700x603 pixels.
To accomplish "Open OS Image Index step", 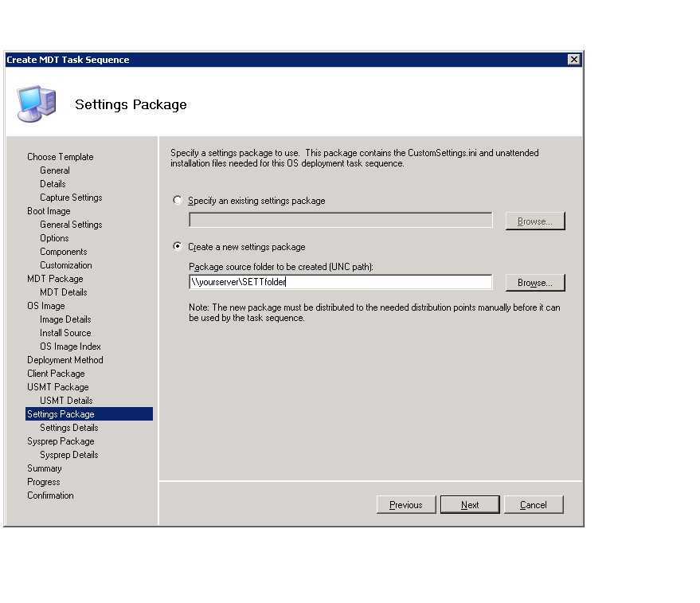I will pyautogui.click(x=70, y=347).
